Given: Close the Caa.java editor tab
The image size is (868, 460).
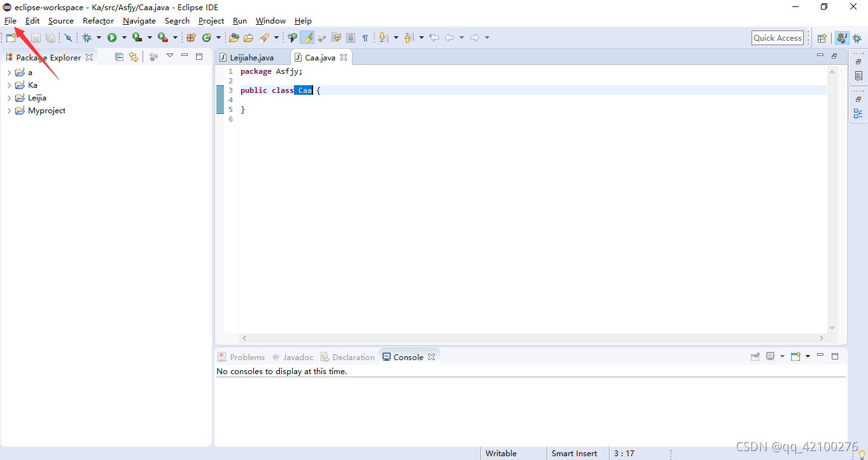Looking at the screenshot, I should (x=344, y=57).
